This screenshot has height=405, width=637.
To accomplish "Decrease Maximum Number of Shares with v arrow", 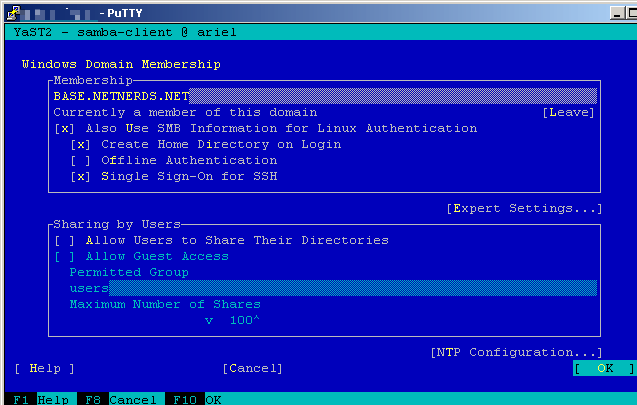I will (x=209, y=320).
